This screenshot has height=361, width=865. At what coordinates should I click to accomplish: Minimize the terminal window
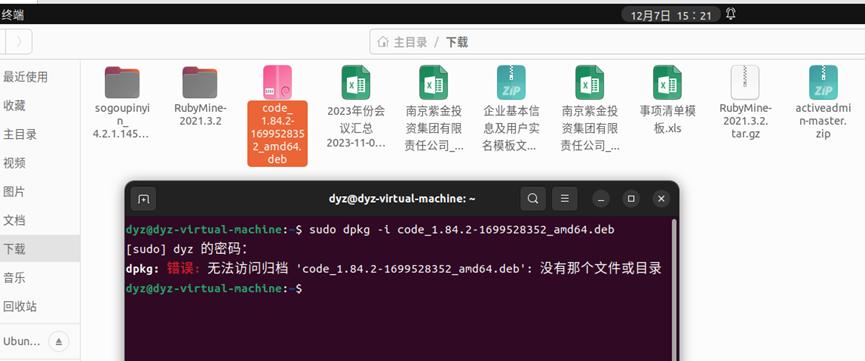pyautogui.click(x=602, y=199)
